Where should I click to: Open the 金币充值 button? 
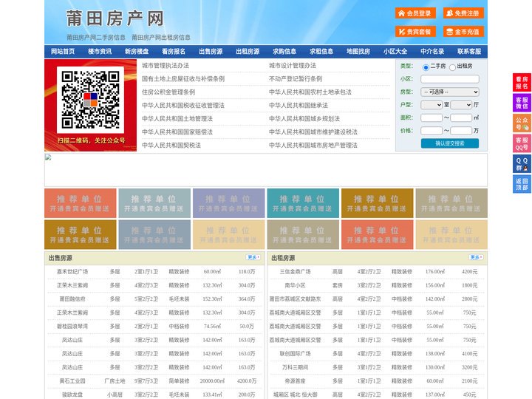463,32
